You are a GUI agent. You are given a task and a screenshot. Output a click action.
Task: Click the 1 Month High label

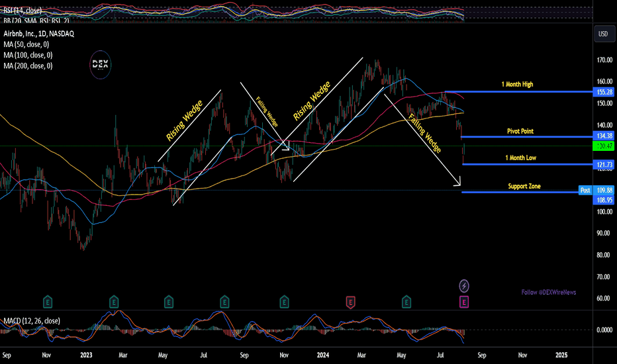tap(517, 84)
